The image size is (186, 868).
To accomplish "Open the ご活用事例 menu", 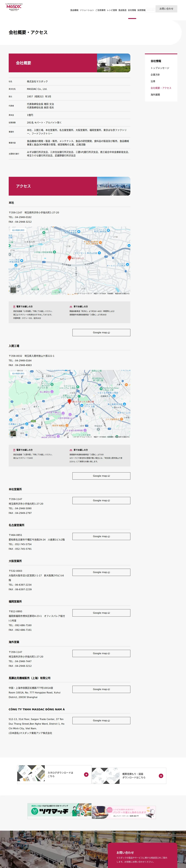I will coord(100,10).
